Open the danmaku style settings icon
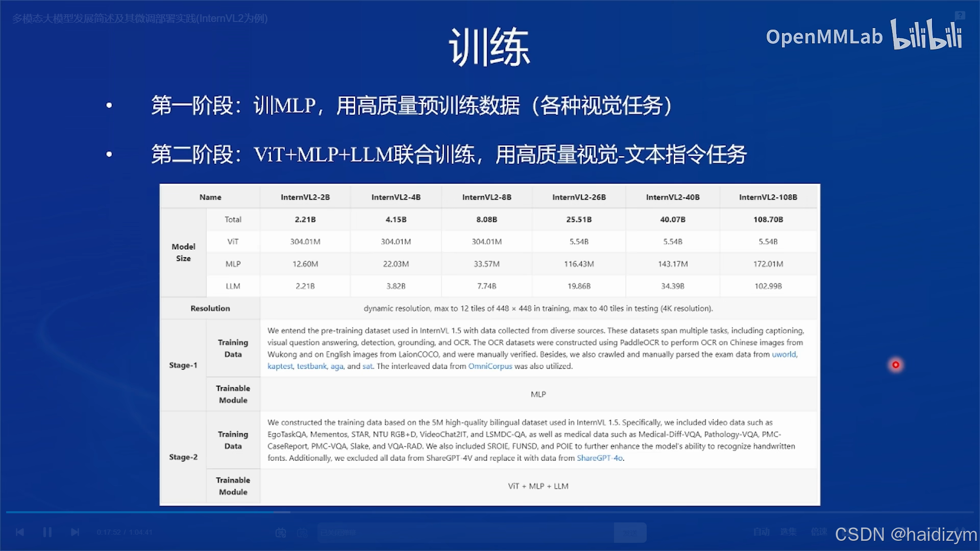This screenshot has height=551, width=980. click(x=302, y=533)
